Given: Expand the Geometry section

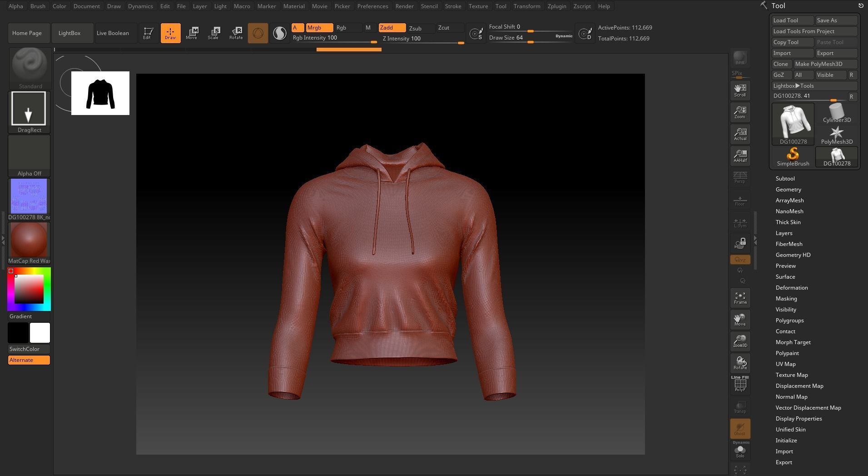Looking at the screenshot, I should pyautogui.click(x=788, y=190).
